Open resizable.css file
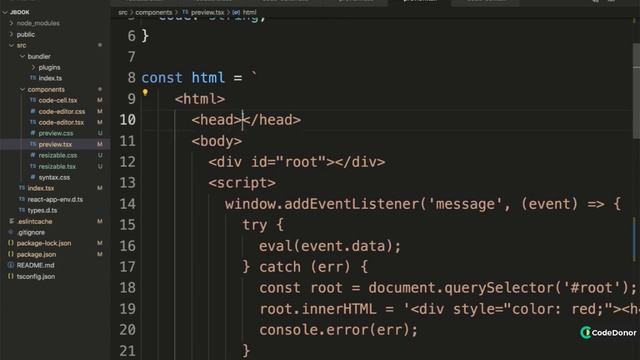Screen dimensions: 640x360 click(58, 156)
